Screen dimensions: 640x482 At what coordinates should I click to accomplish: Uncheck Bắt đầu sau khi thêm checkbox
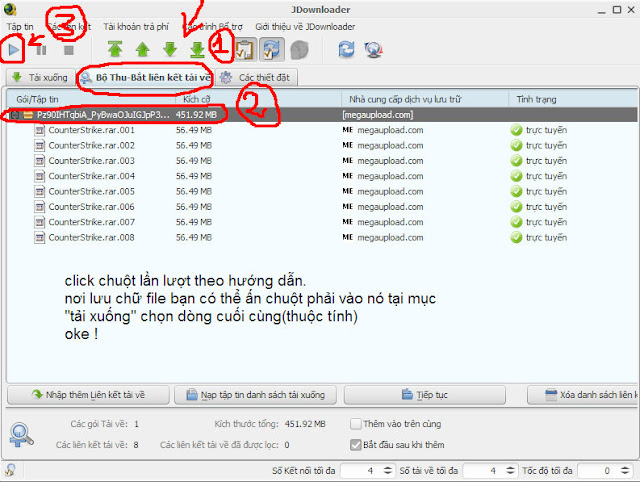(x=356, y=445)
